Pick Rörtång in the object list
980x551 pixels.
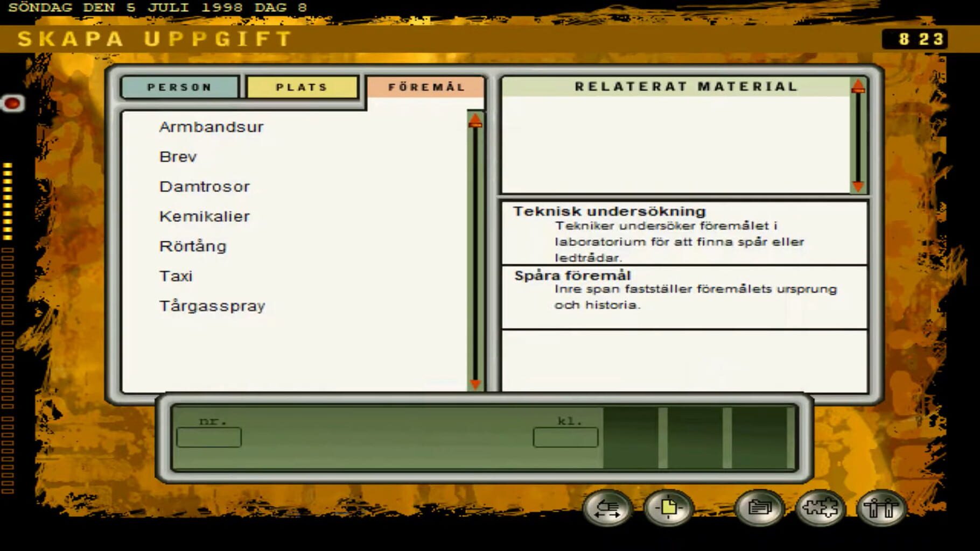point(193,246)
